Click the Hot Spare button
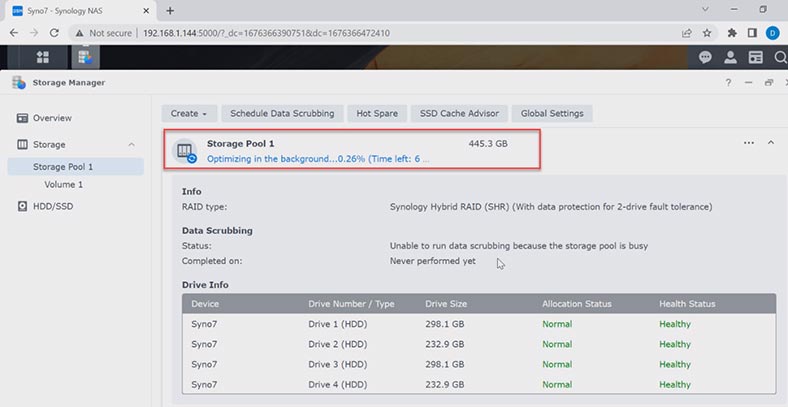 tap(377, 114)
